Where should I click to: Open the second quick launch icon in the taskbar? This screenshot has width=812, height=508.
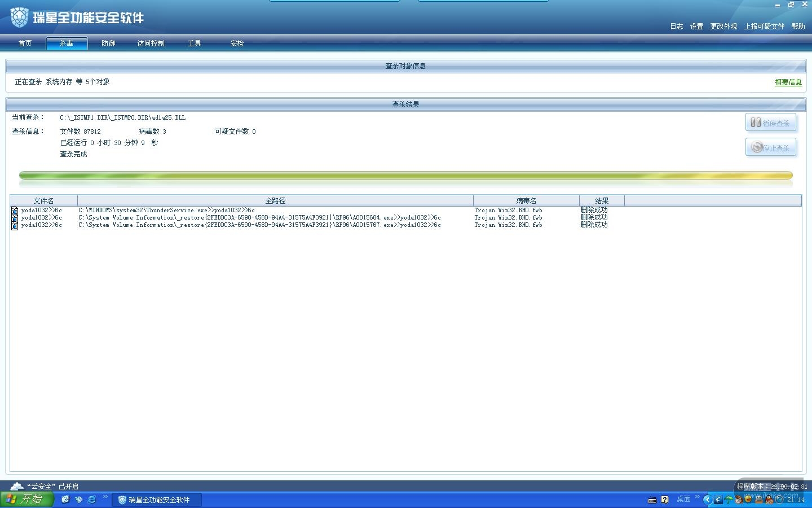(x=78, y=500)
